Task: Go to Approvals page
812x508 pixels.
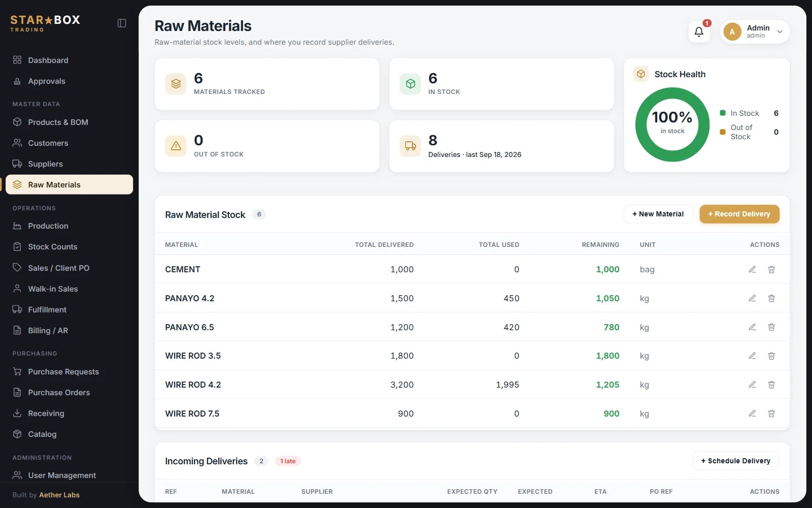Action: 69,81
